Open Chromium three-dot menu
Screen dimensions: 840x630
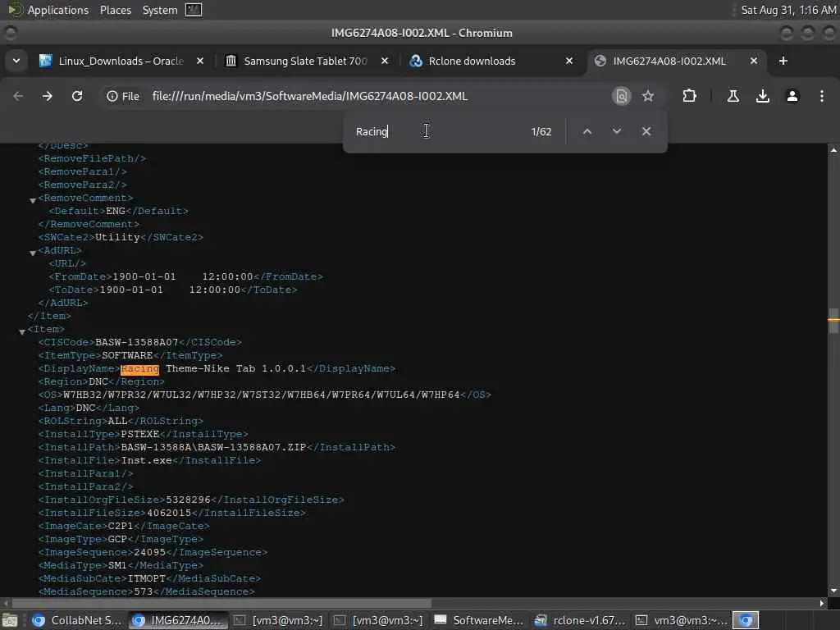point(822,96)
